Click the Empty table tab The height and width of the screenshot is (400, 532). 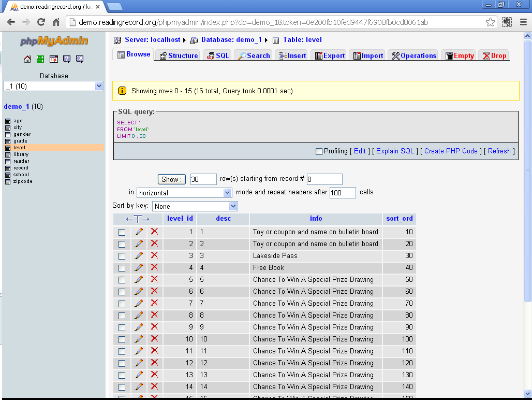coord(460,55)
